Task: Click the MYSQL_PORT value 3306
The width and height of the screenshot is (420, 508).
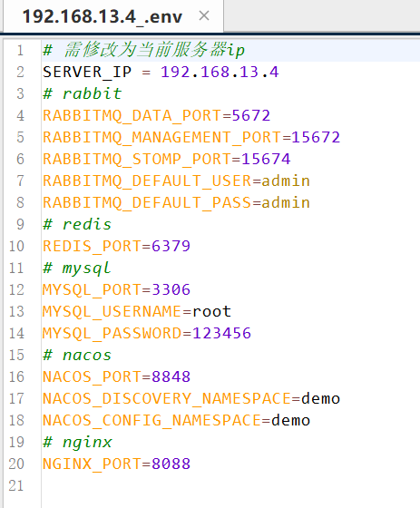Action: point(171,289)
